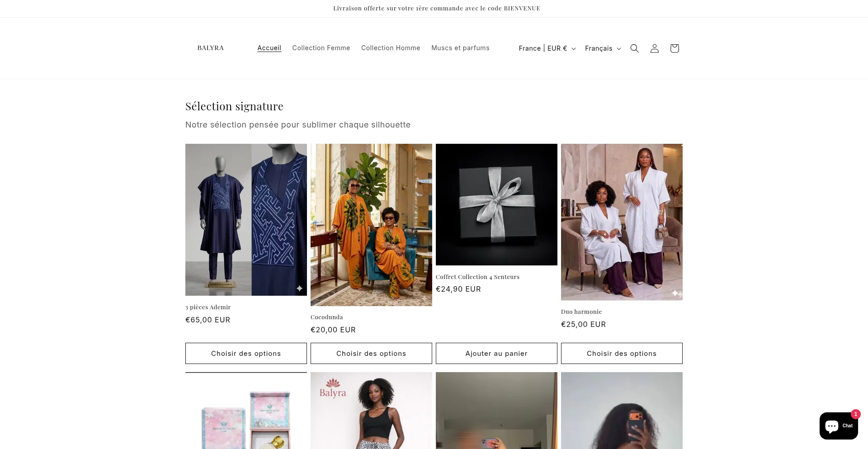
Task: Click the €25,00 EUR price text
Action: point(584,324)
